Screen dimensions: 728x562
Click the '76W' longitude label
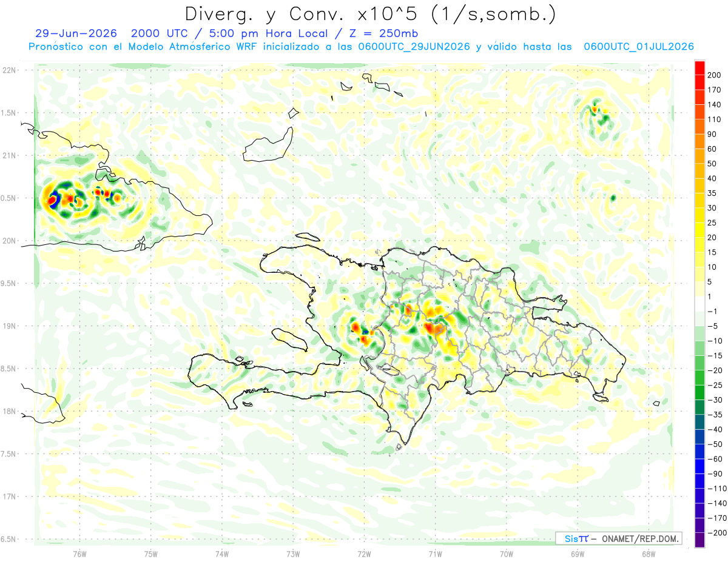(79, 554)
